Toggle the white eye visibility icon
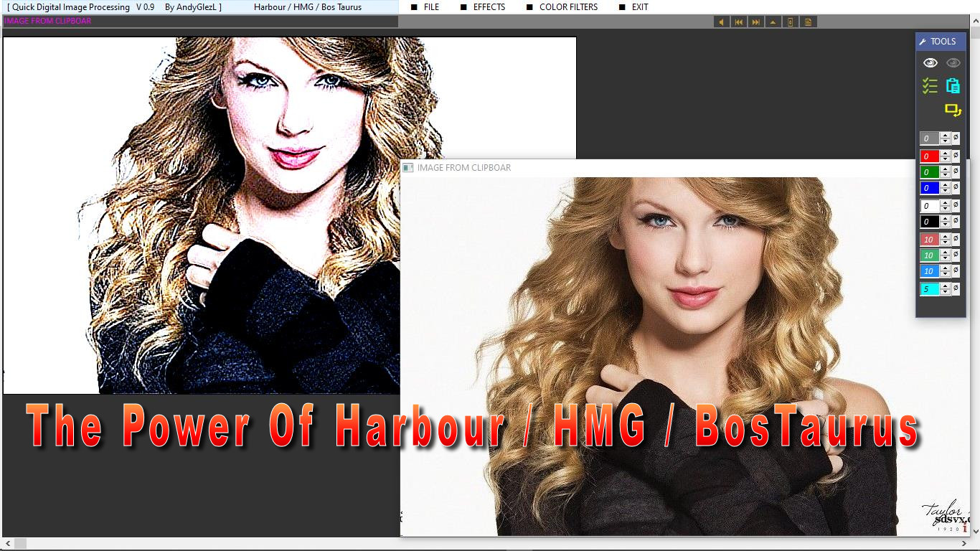This screenshot has height=551, width=980. point(930,63)
